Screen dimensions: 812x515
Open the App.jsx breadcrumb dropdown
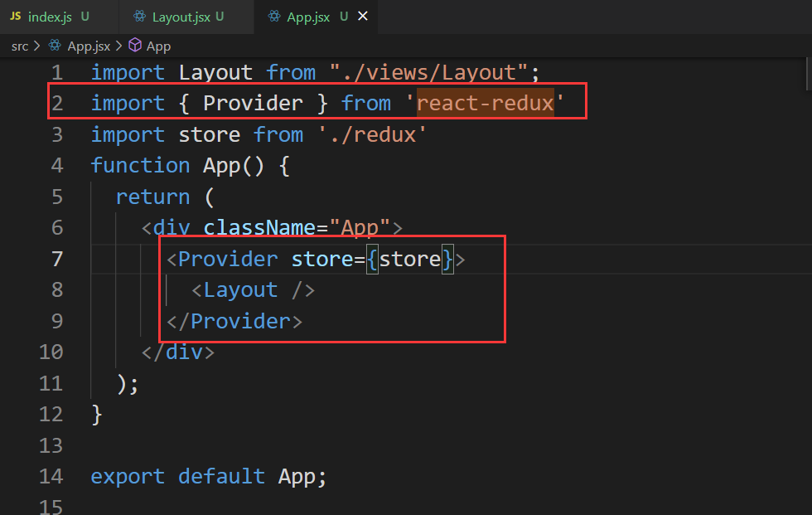tap(89, 46)
